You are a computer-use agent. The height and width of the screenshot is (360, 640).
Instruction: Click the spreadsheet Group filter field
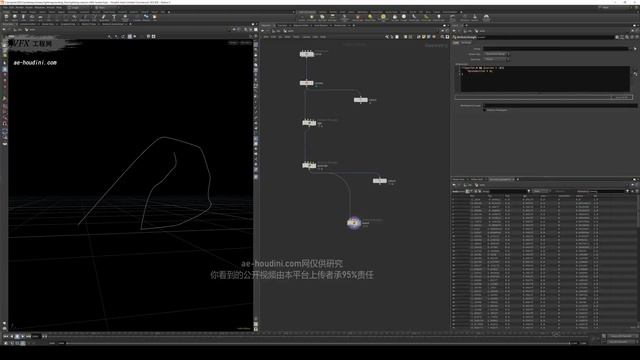(x=509, y=191)
